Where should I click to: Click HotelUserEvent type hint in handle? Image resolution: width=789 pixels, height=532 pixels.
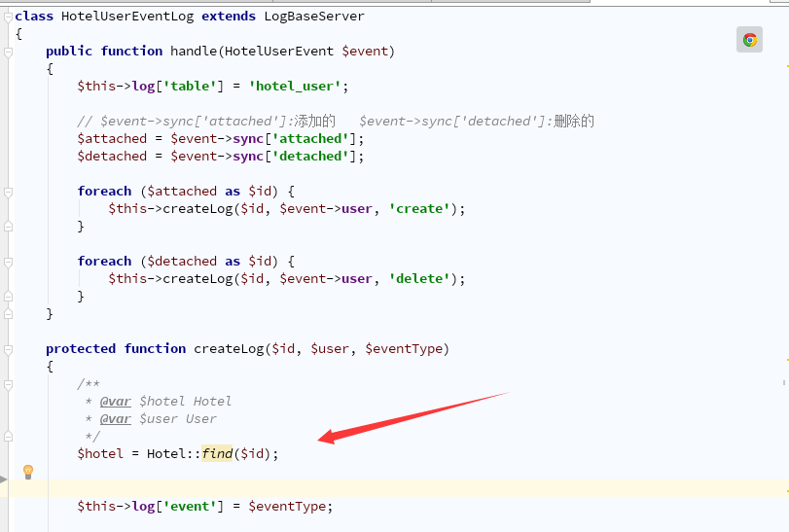click(x=279, y=52)
